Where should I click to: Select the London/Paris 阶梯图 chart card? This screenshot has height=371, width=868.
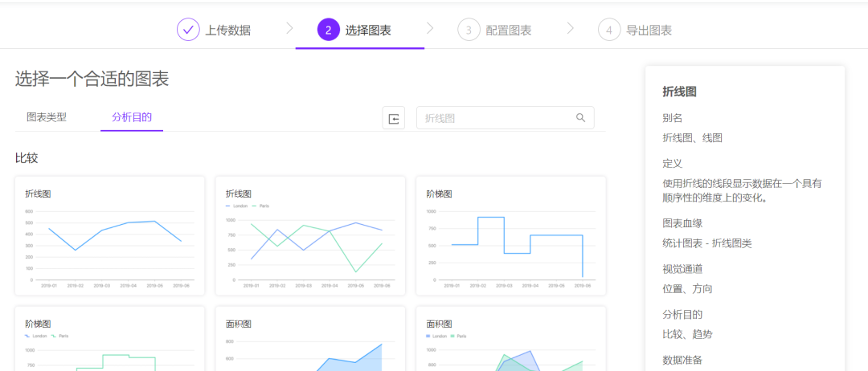pos(109,339)
